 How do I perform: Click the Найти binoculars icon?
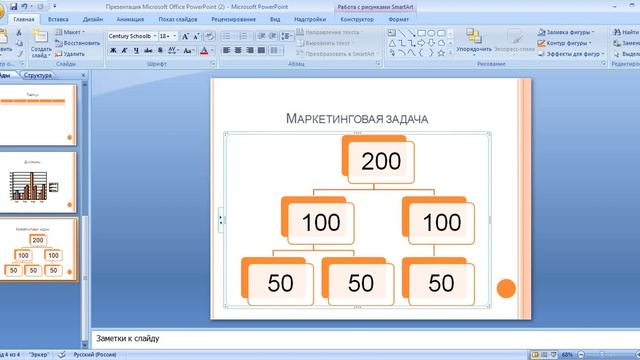pyautogui.click(x=618, y=32)
